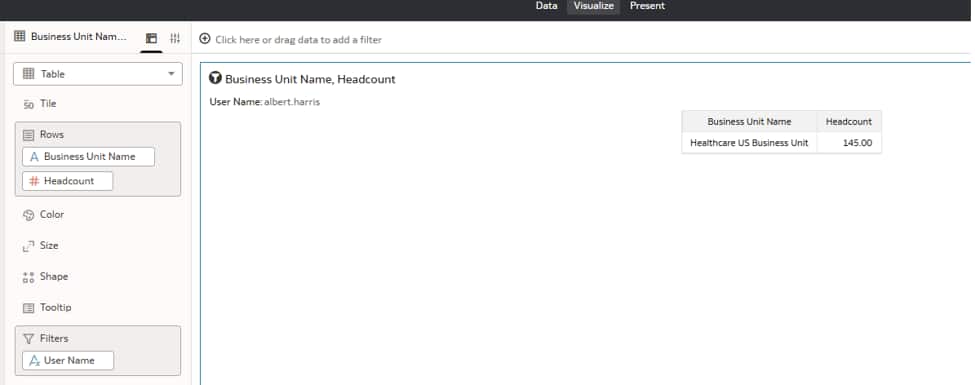Click the Rows section icon
The height and width of the screenshot is (385, 975).
point(28,135)
